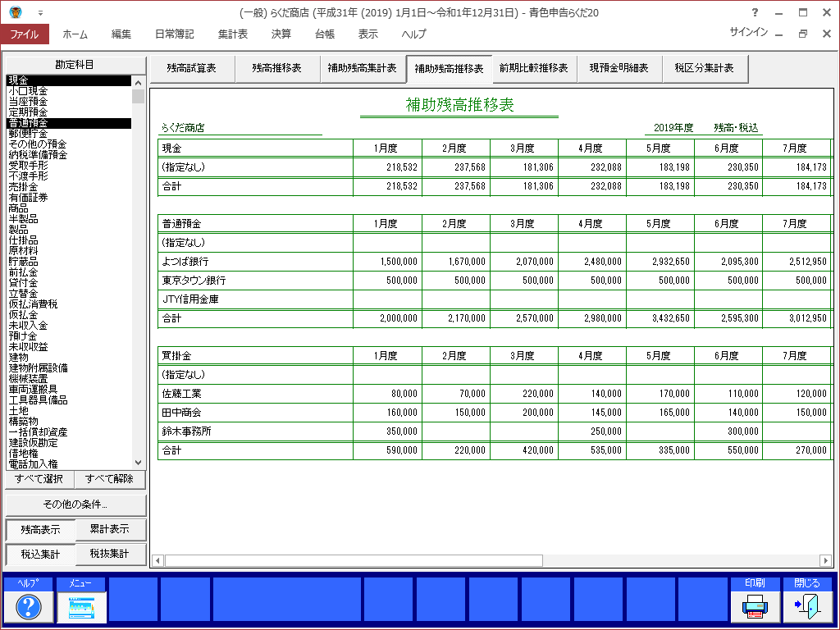
Task: Select 建物附属設備 in the account list
Action: pyautogui.click(x=69, y=368)
